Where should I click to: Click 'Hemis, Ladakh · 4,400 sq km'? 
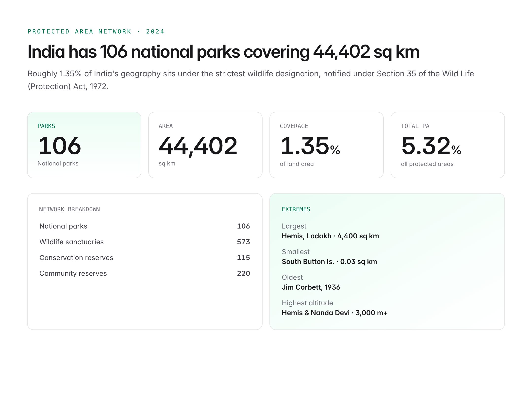tap(330, 236)
